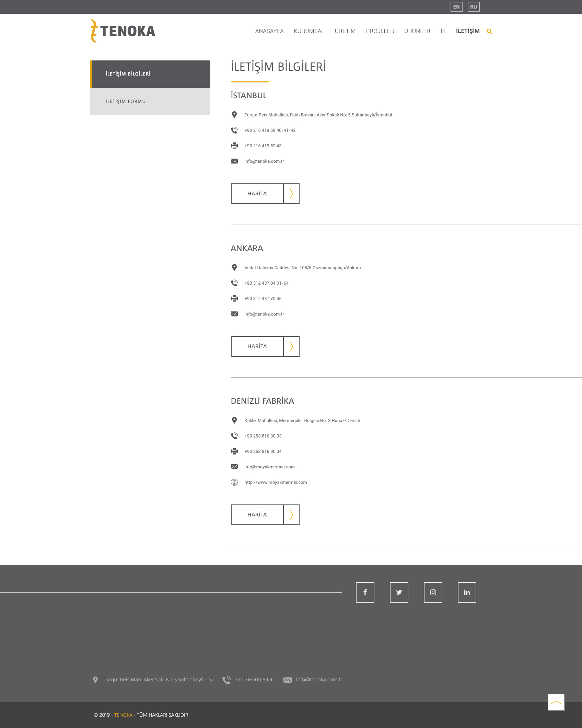Switch language to EN
Viewport: 582px width, 728px height.
click(x=456, y=7)
